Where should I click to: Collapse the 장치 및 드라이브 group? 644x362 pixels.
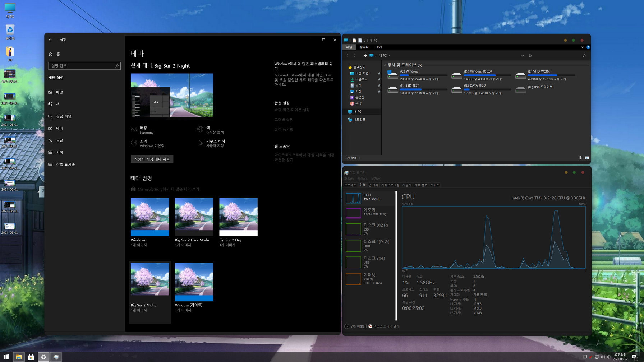(385, 65)
